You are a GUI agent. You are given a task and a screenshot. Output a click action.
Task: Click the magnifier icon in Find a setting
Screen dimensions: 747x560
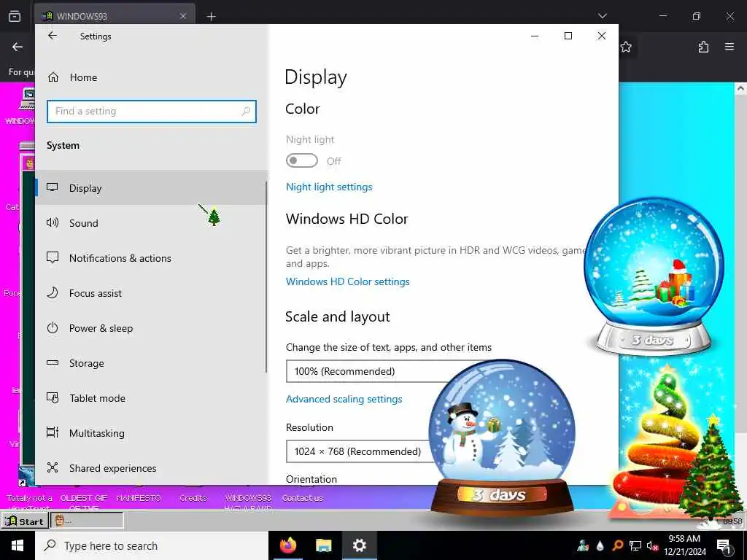coord(246,112)
